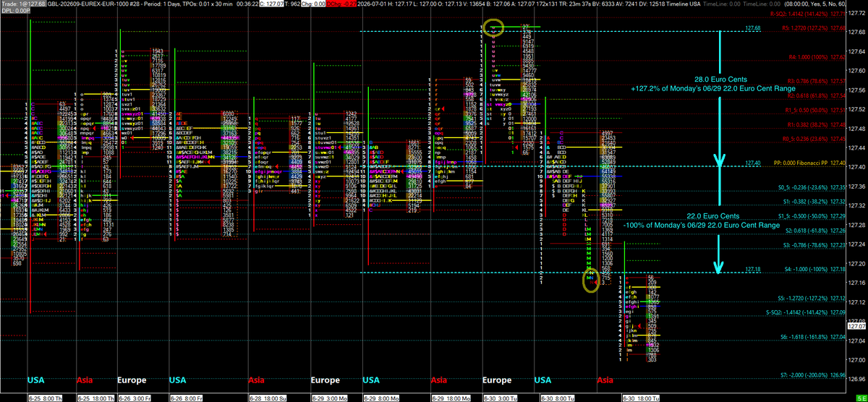Screen dimensions: 868x402
Task: Click the green '5 E' indicator box
Action: tap(860, 398)
